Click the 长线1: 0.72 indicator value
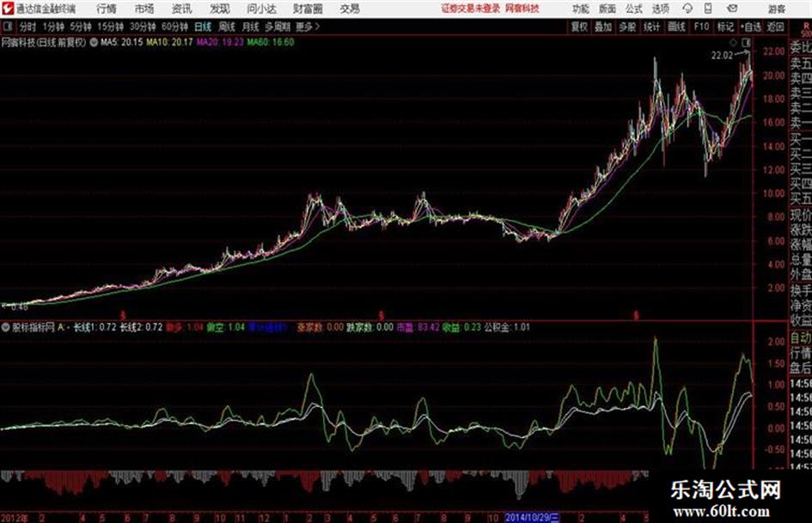This screenshot has width=812, height=523. (95, 327)
